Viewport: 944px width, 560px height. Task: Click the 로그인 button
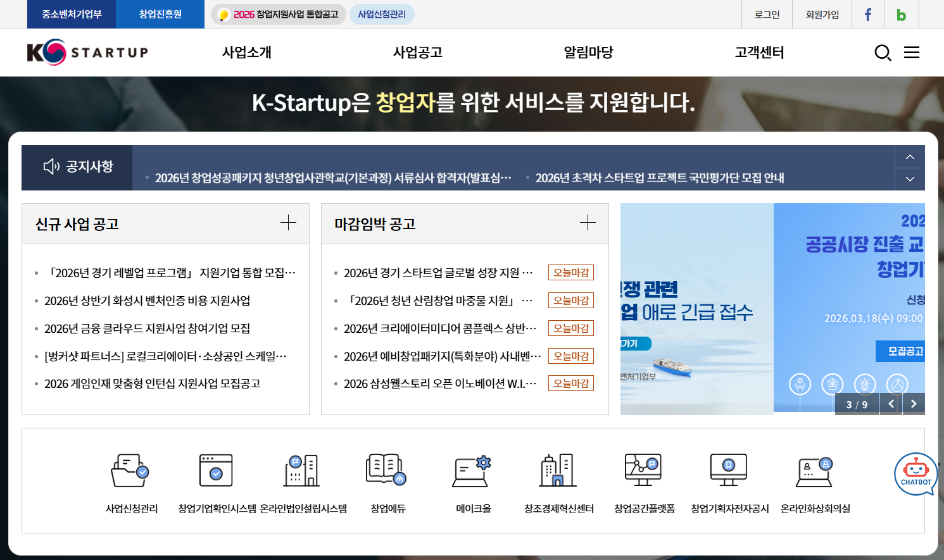(767, 14)
